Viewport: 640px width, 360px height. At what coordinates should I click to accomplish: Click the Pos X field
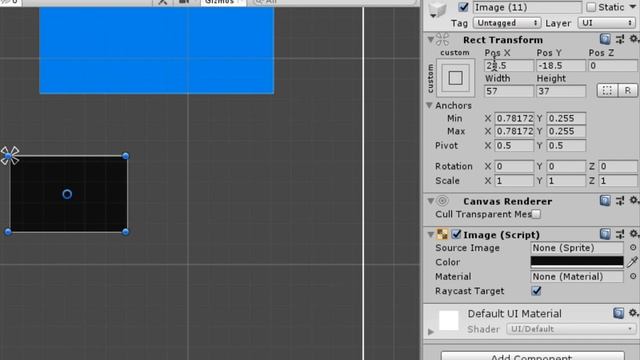click(509, 65)
